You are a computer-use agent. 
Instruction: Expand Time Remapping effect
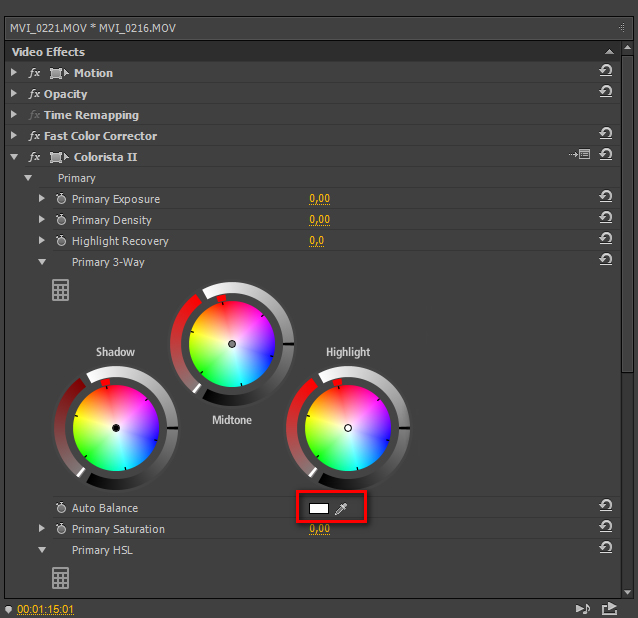pyautogui.click(x=14, y=114)
